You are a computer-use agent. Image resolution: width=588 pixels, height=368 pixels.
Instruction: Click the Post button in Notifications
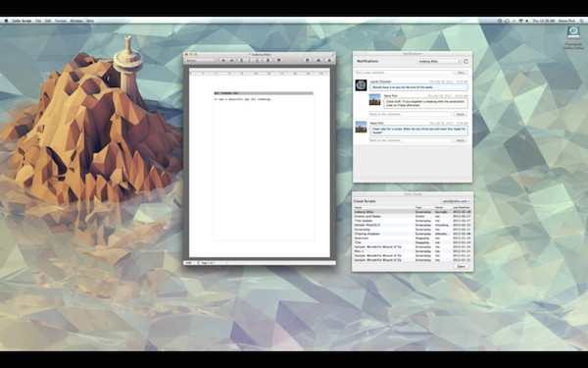point(461,73)
